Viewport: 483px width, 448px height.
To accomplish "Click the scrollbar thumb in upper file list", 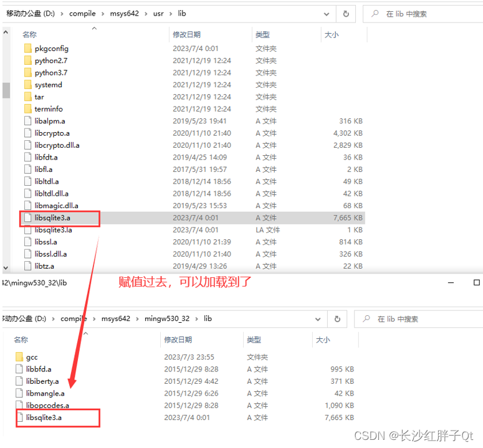I will tap(6, 90).
